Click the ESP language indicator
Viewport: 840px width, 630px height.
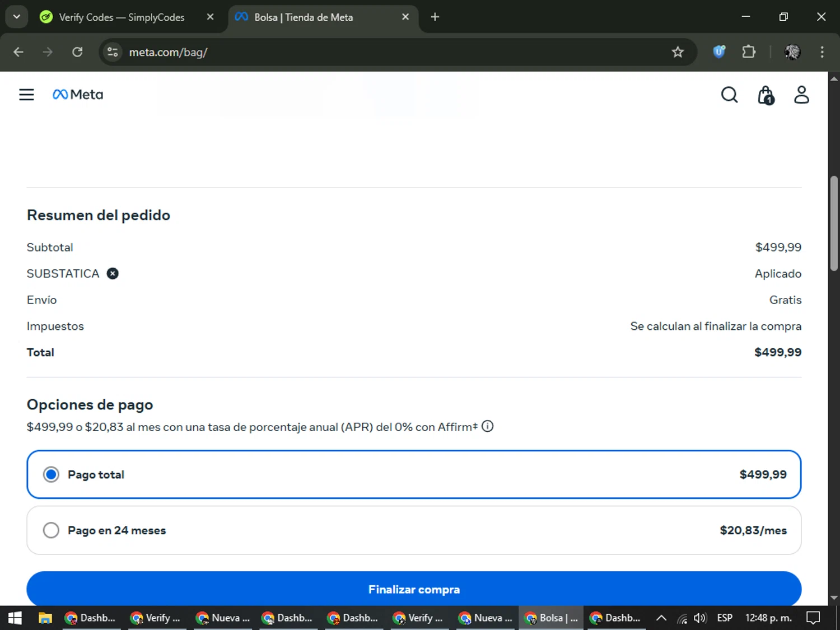tap(725, 618)
